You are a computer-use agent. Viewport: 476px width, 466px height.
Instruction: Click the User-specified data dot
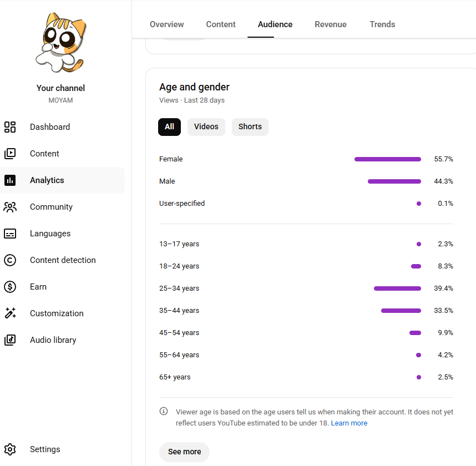coord(419,204)
